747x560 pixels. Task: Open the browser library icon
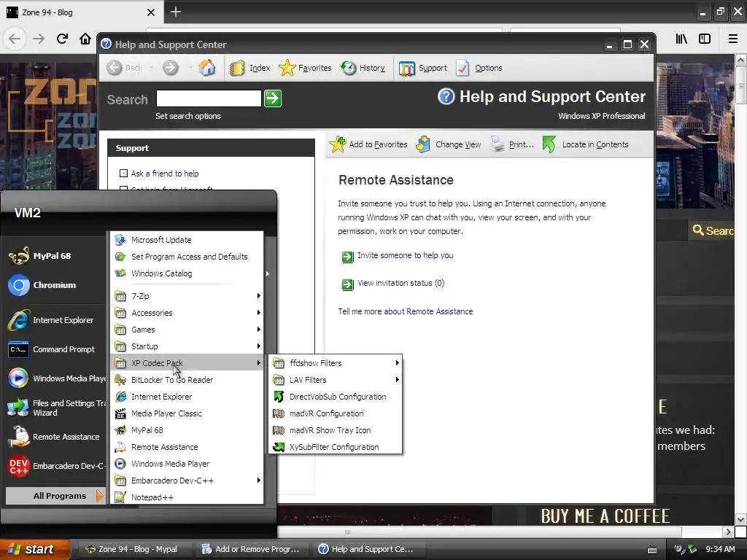pyautogui.click(x=682, y=39)
